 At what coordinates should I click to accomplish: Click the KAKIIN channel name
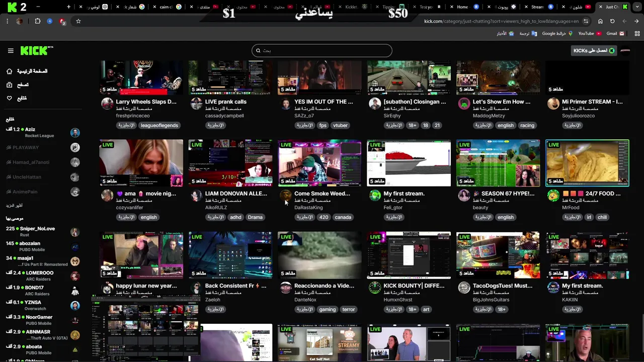pyautogui.click(x=570, y=300)
